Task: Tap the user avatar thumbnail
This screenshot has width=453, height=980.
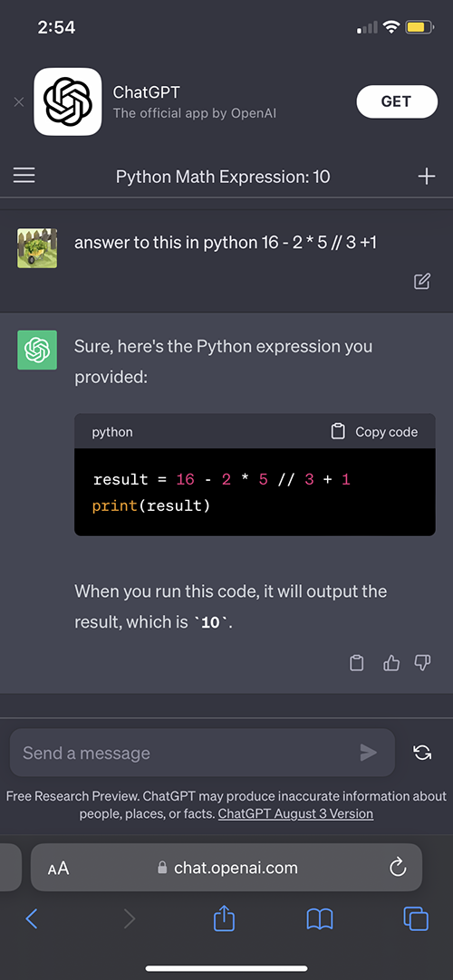Action: point(37,248)
